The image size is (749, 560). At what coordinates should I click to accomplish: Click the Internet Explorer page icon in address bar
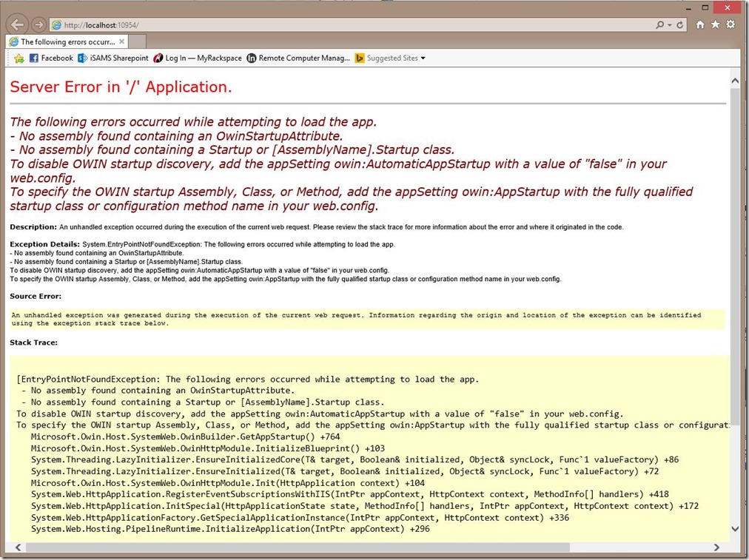point(56,25)
